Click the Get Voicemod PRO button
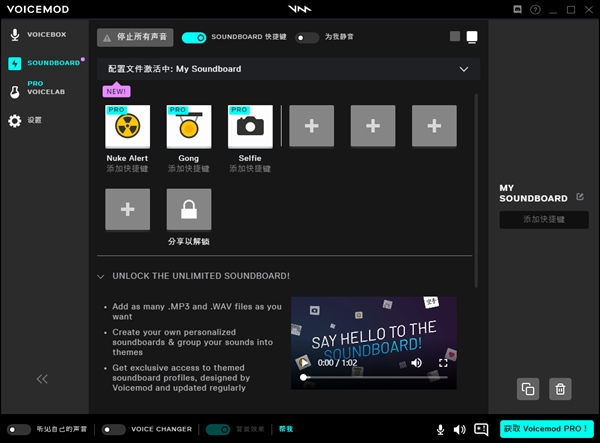Viewport: 600px width, 443px height. [x=547, y=429]
